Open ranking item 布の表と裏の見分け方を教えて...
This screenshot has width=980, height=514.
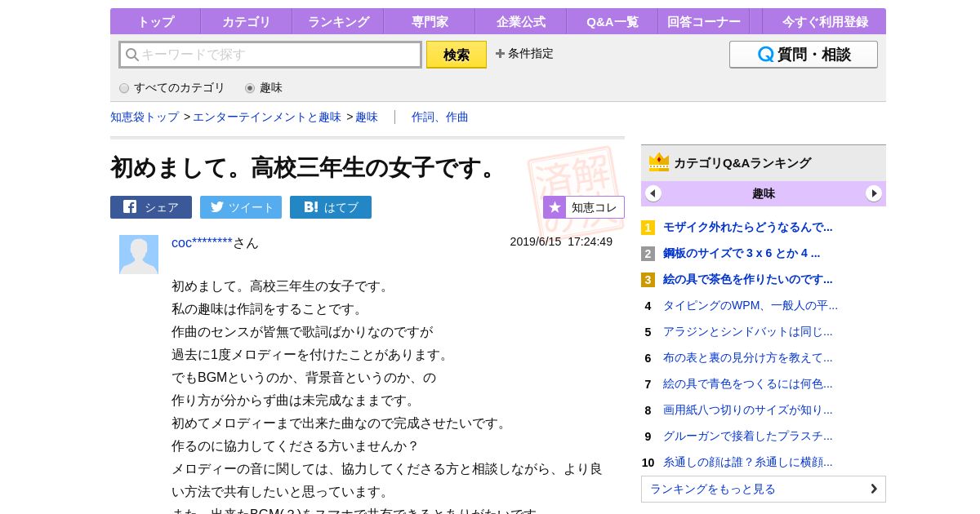point(748,357)
